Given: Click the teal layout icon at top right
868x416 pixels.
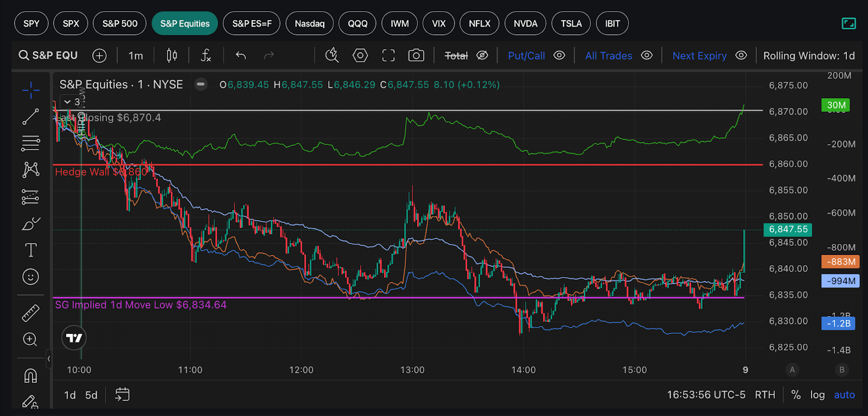Looking at the screenshot, I should point(848,23).
